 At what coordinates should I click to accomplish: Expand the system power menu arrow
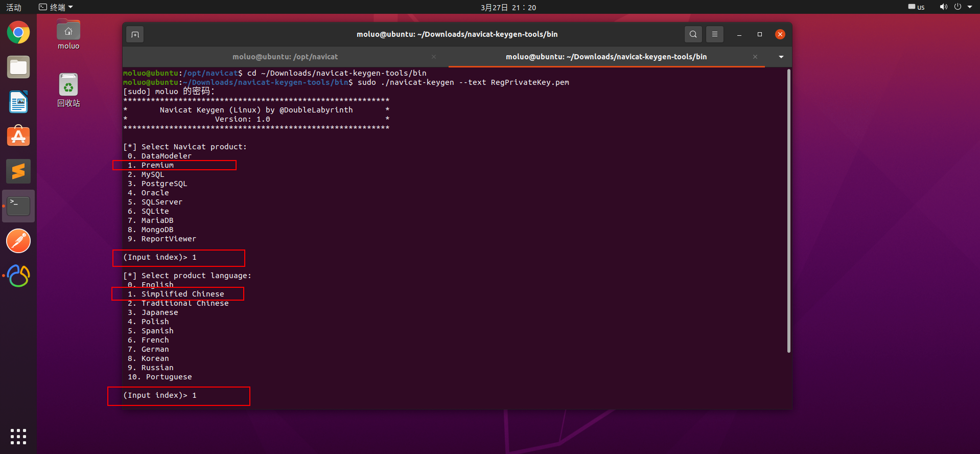970,7
